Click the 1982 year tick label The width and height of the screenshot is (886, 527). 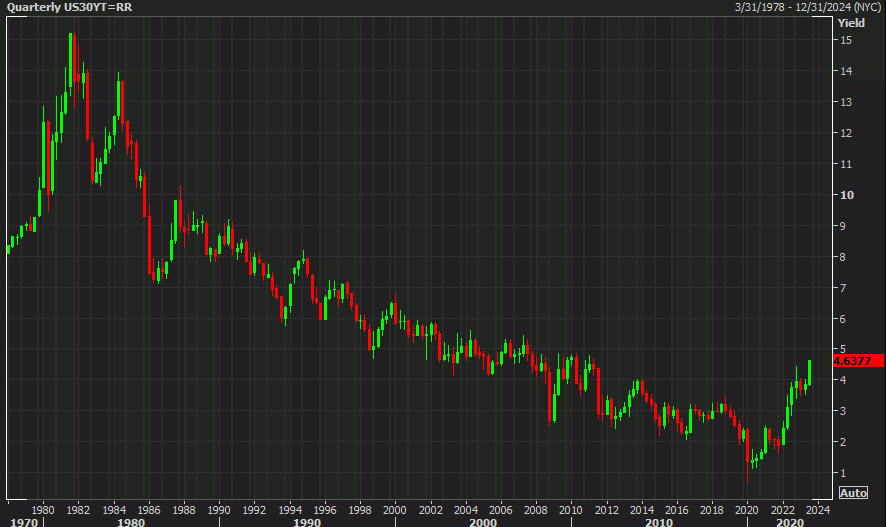78,510
